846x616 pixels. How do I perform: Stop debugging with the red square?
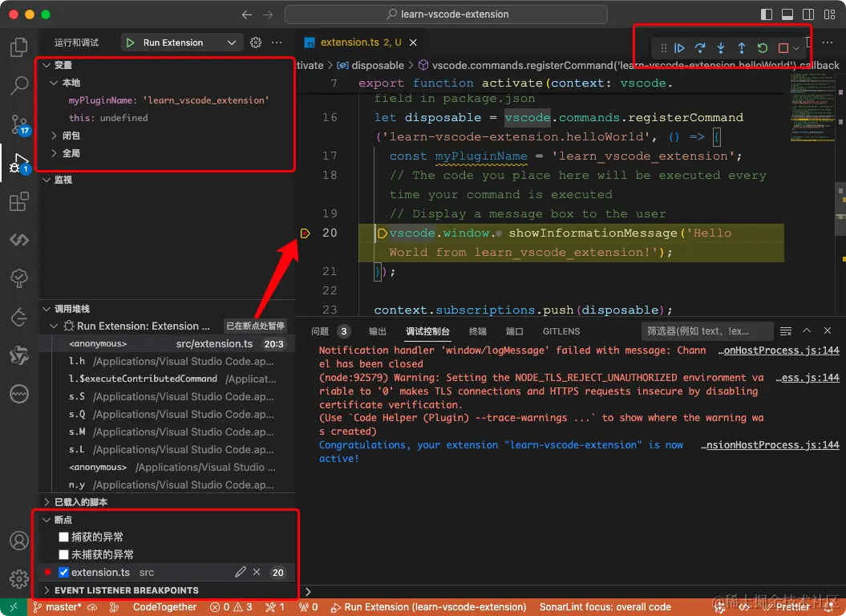[x=783, y=49]
